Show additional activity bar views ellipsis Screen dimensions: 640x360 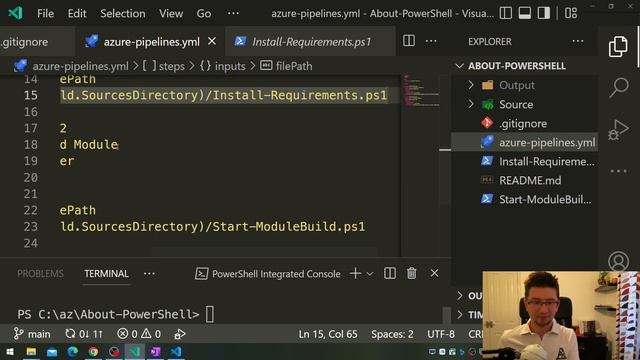point(618,171)
